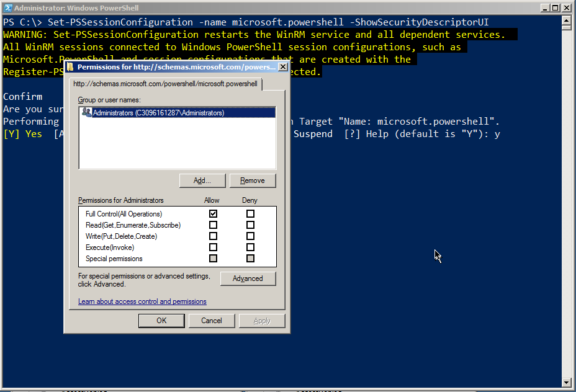Click the Administrators group user icon
Screen dimensions: 576x392
[86, 113]
